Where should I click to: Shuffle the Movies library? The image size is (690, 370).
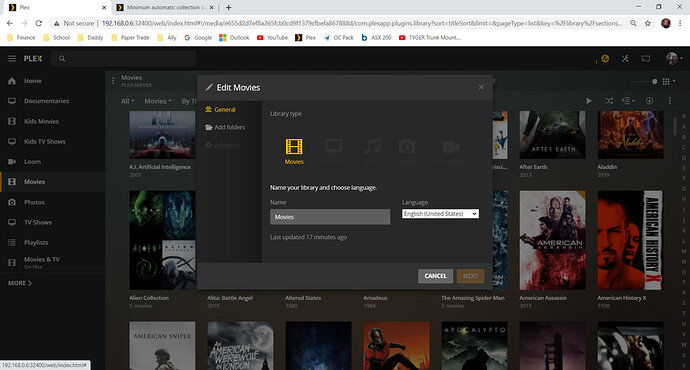609,101
